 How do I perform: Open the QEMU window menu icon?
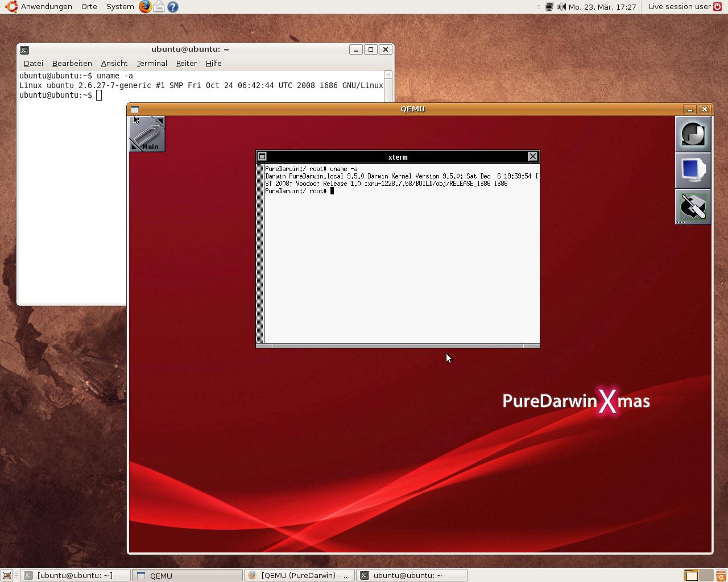pyautogui.click(x=135, y=110)
